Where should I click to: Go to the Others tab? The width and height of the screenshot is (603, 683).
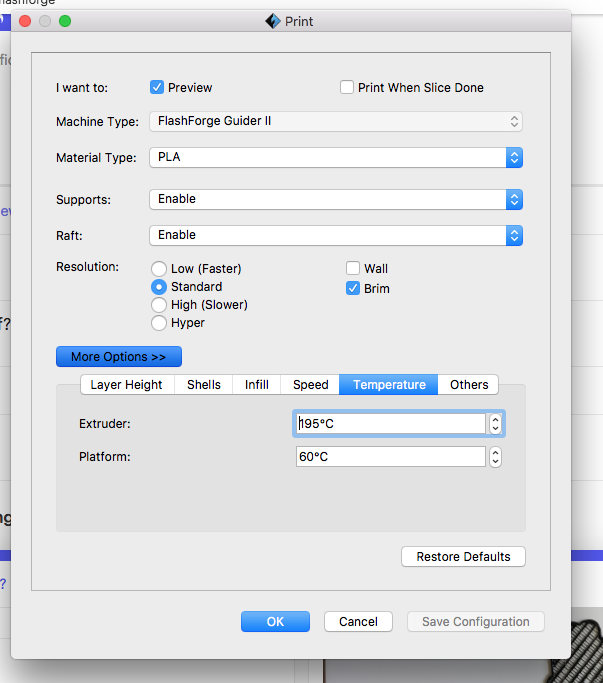469,385
